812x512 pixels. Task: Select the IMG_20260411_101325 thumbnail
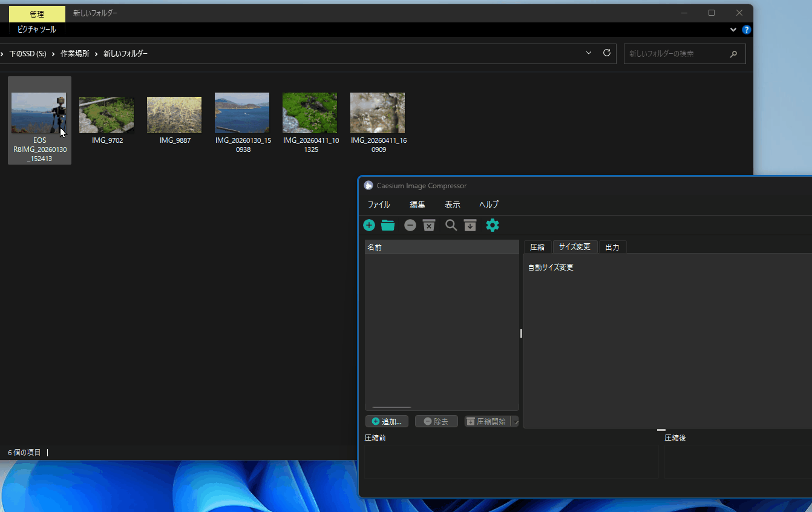[310, 113]
